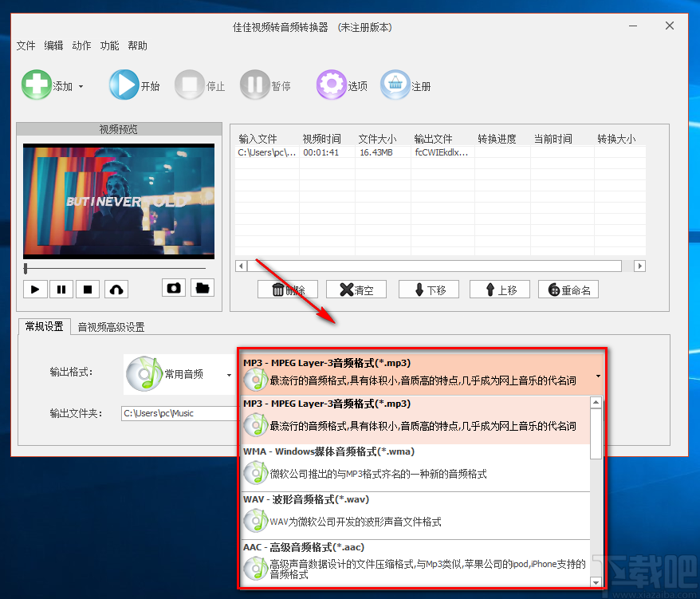Open output folder via the folder icon
This screenshot has width=700, height=599.
(202, 288)
